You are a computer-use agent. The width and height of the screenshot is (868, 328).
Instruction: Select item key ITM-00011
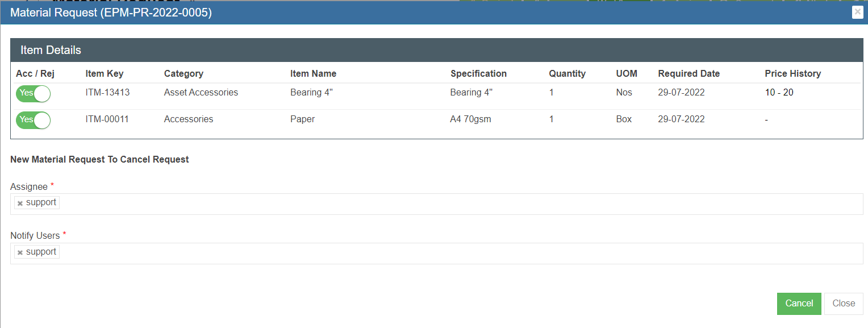point(107,119)
